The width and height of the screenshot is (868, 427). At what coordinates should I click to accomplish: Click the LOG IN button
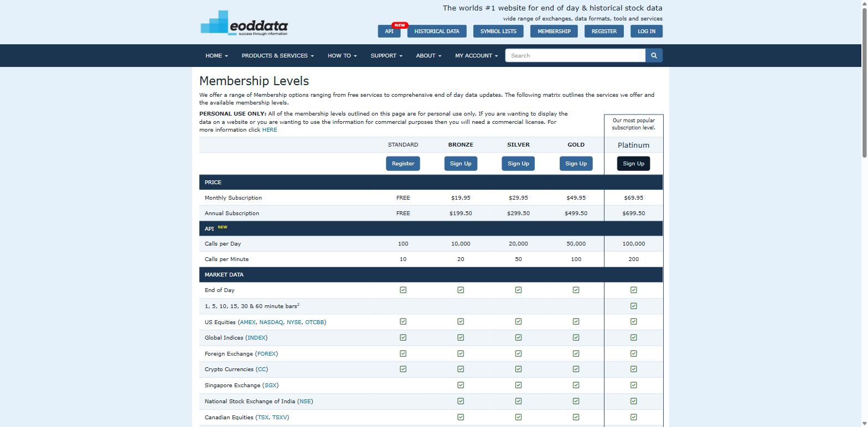click(647, 32)
